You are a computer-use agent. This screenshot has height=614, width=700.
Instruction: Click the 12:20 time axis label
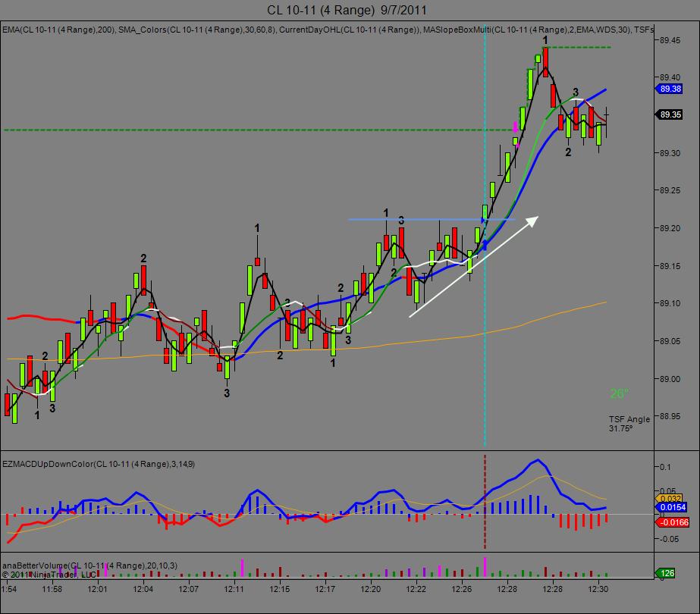tap(371, 590)
